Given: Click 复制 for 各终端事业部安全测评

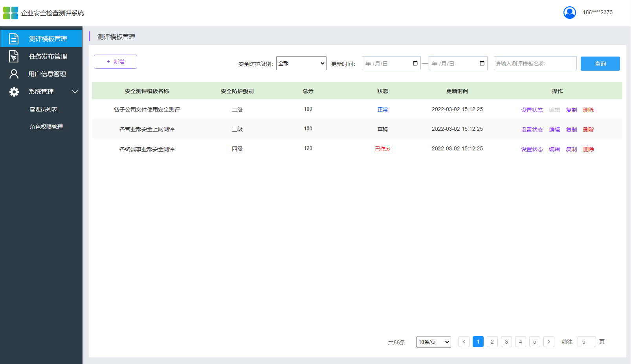Looking at the screenshot, I should coord(572,149).
